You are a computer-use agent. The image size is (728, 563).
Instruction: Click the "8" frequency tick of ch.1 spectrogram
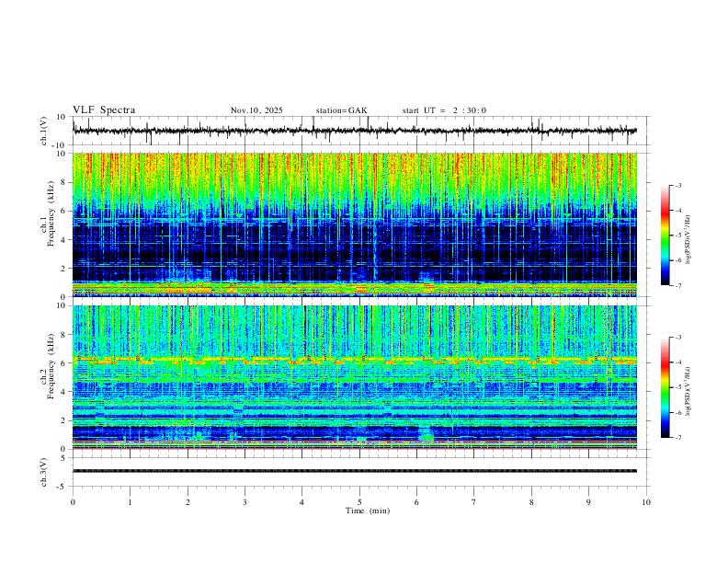[x=63, y=182]
